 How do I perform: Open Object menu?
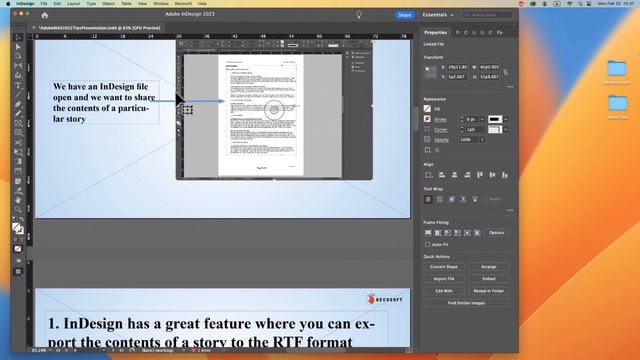(x=109, y=3)
